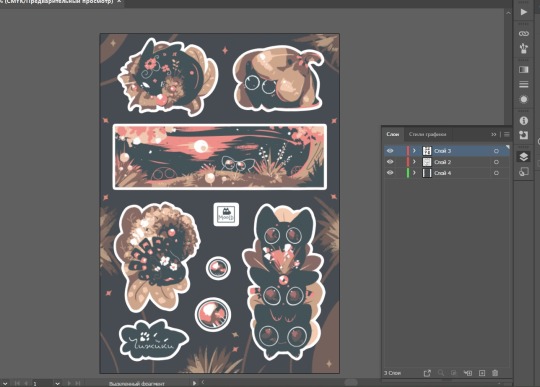The height and width of the screenshot is (387, 540).
Task: Click the Make Clipping Mask icon
Action: (454, 373)
